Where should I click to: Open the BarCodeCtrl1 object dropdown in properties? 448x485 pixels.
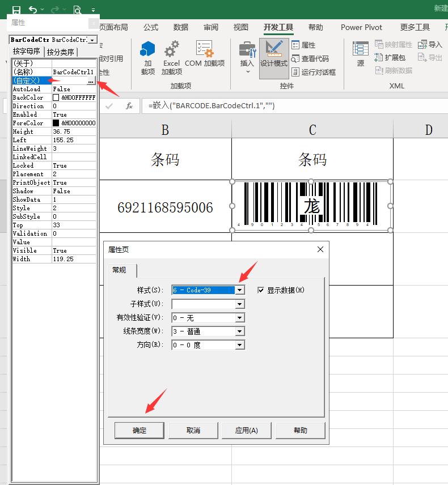point(92,40)
